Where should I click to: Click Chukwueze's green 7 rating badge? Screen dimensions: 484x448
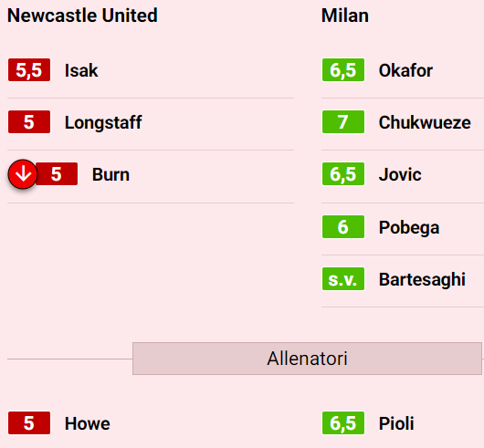(x=343, y=121)
